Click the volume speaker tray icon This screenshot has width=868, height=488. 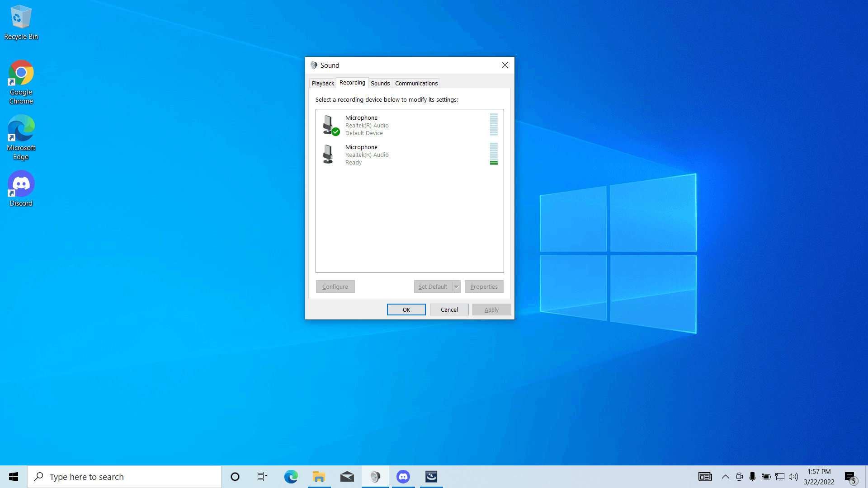793,477
